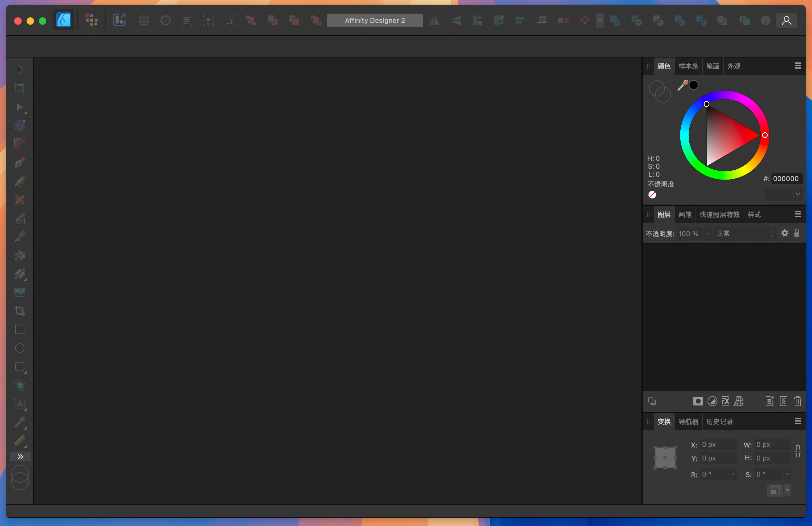The image size is (812, 526).
Task: Click the flip horizontal toolbar icon
Action: [x=434, y=20]
